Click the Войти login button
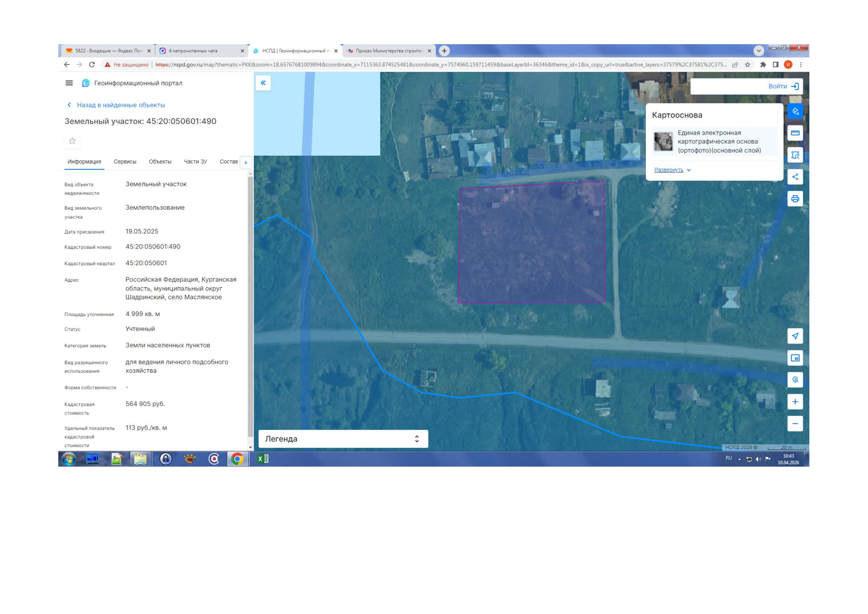 [783, 86]
